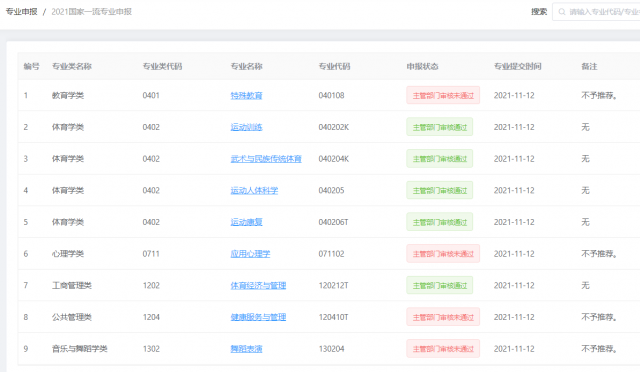Click the search magnifier icon
The height and width of the screenshot is (372, 640).
pyautogui.click(x=562, y=12)
